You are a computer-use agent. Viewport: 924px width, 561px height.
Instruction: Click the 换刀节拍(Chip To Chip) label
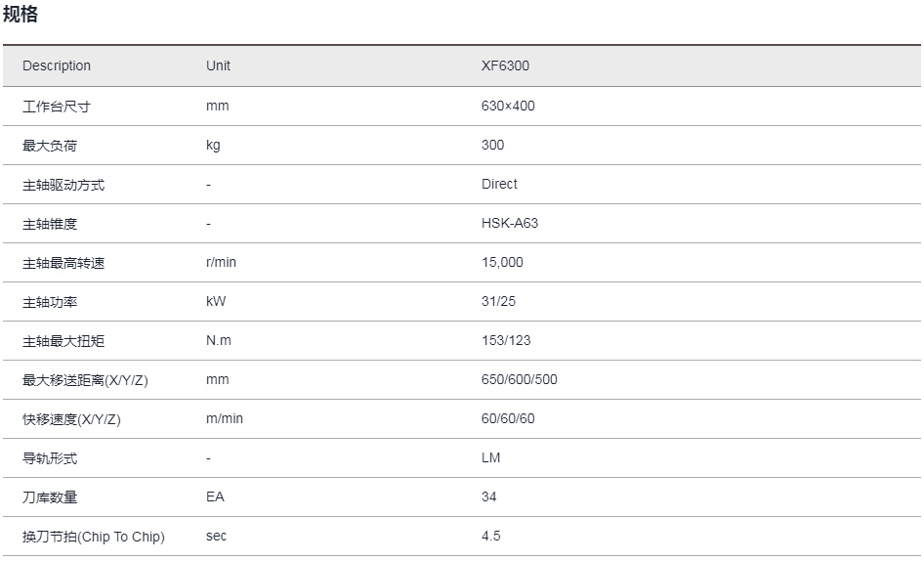pyautogui.click(x=94, y=537)
